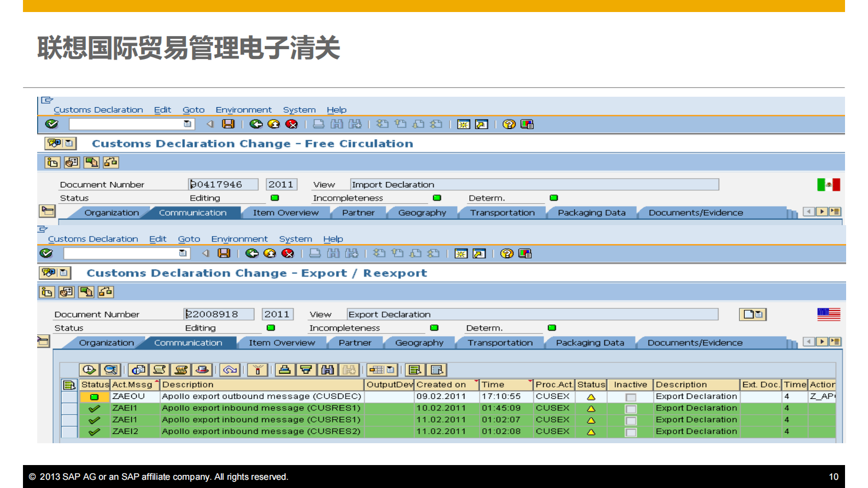Click green Back arrow in Free Circulation window
Image resolution: width=868 pixels, height=488 pixels.
(255, 124)
